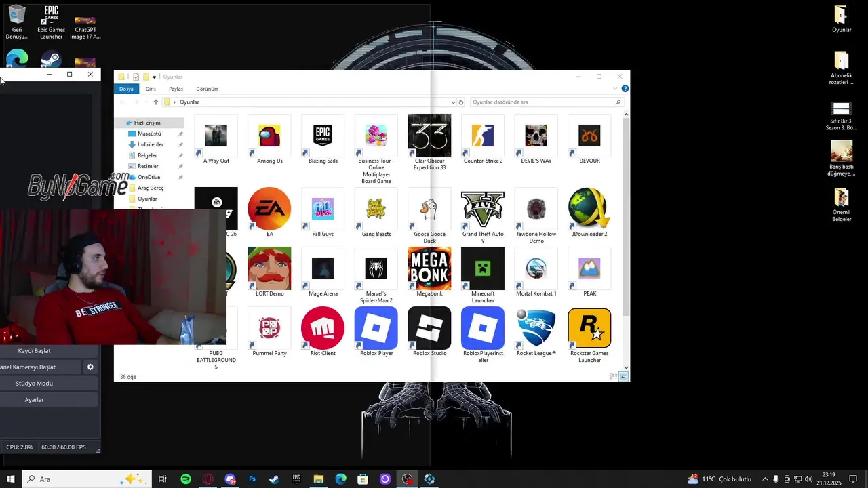Open Araç Gereç folder in navigation pane

(x=149, y=188)
